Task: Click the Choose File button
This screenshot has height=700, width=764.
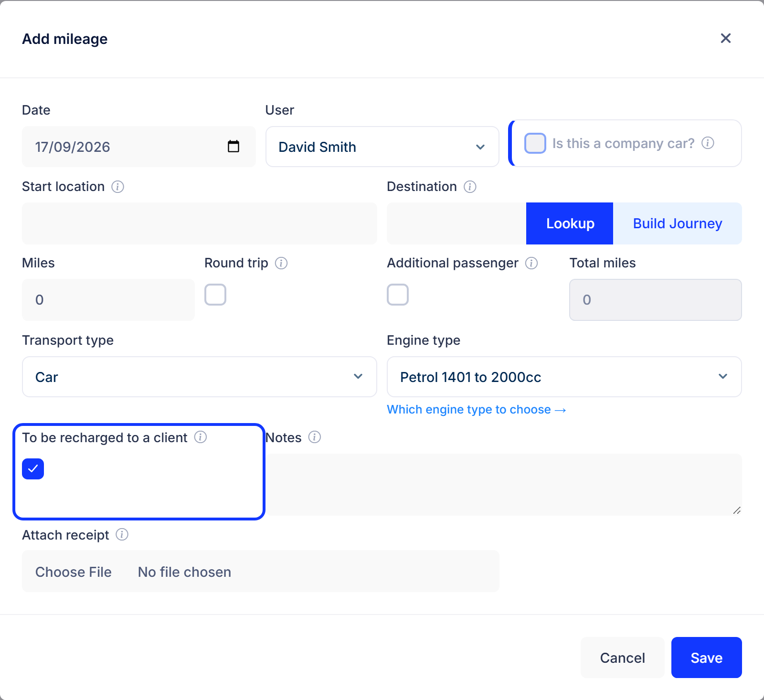Action: coord(74,572)
